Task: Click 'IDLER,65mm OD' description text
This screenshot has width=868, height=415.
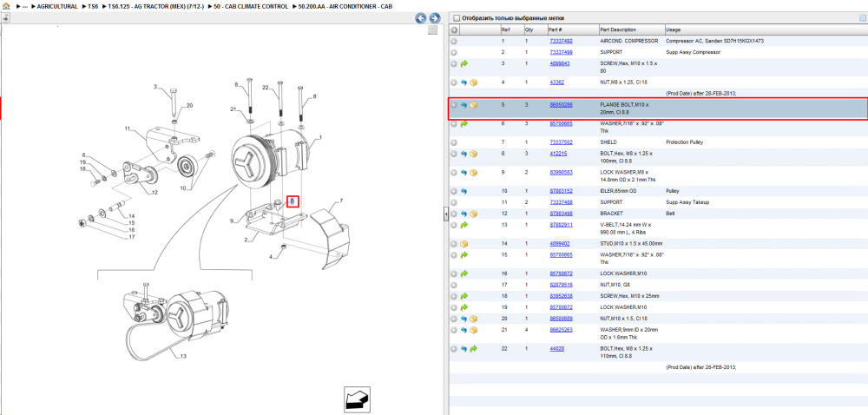Action: click(618, 191)
